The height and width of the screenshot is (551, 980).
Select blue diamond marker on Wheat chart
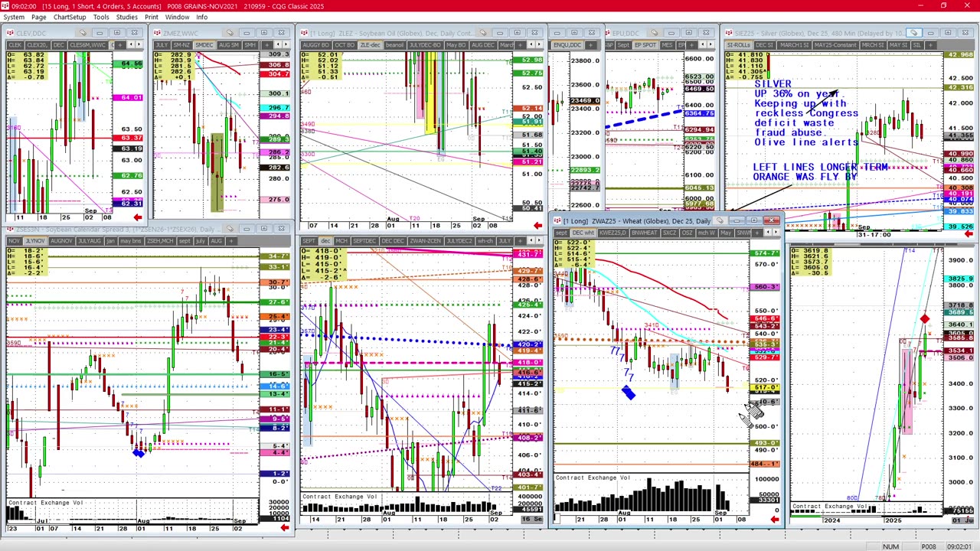tap(628, 393)
